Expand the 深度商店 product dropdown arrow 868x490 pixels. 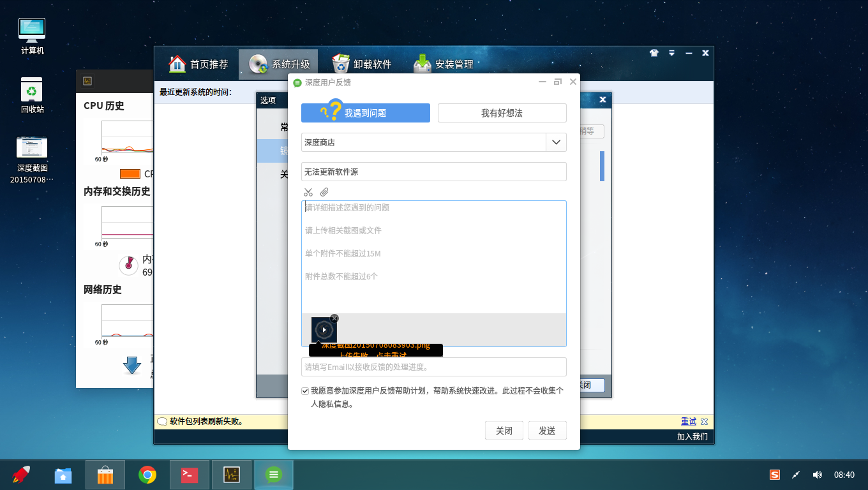pos(557,142)
